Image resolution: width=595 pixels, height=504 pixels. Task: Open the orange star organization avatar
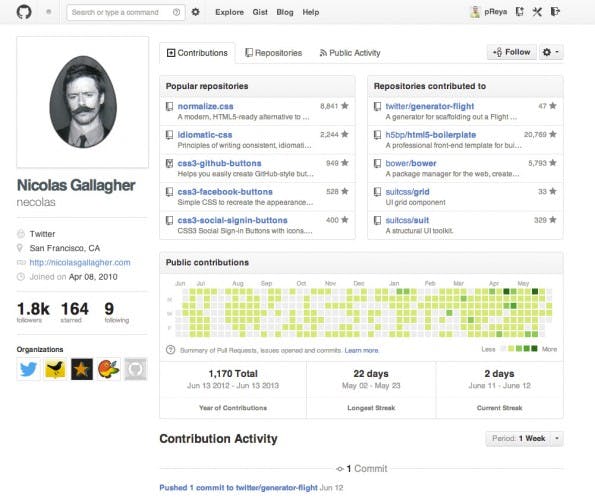(82, 369)
